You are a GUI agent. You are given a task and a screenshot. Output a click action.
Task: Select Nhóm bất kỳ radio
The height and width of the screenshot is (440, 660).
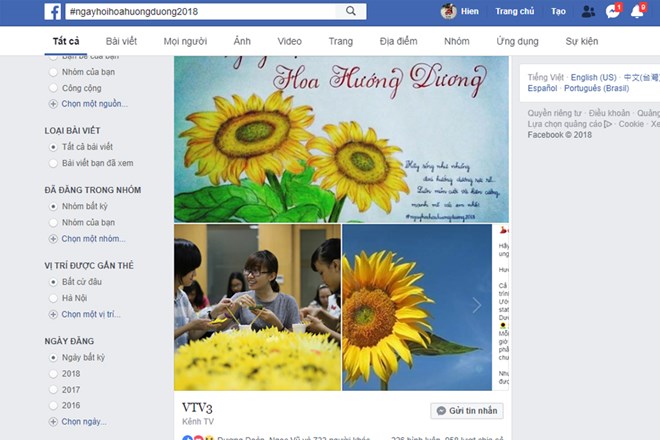click(x=53, y=206)
